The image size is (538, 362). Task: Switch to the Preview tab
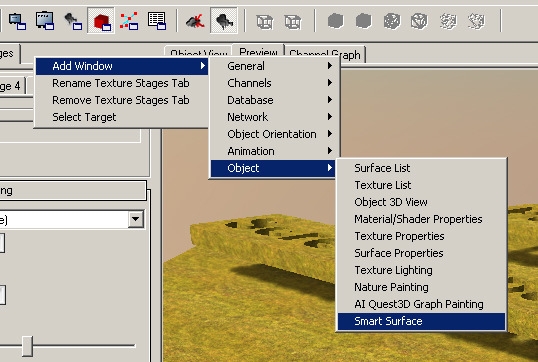tap(258, 52)
